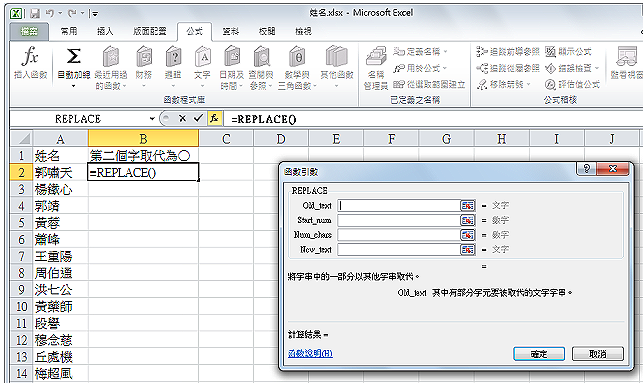Click Create from Selection command
643x384 pixels.
click(429, 85)
